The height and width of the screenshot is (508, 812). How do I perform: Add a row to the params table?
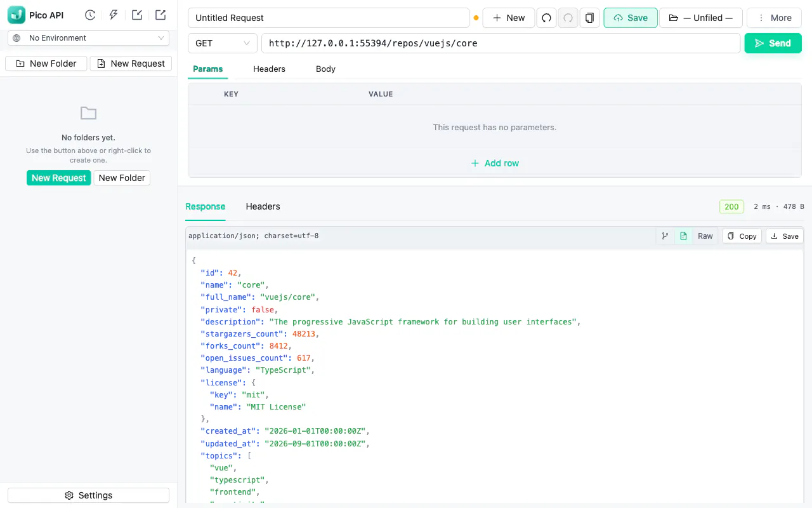point(495,163)
